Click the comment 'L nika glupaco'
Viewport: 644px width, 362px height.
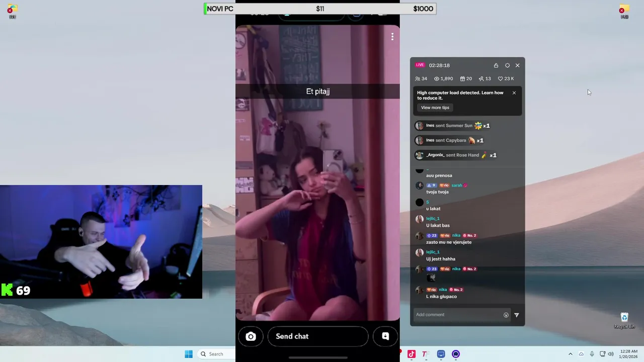[x=441, y=297]
